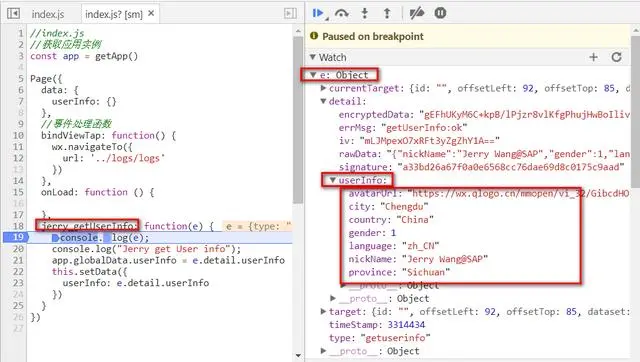Click the Paused on breakpoint message

pos(373,36)
